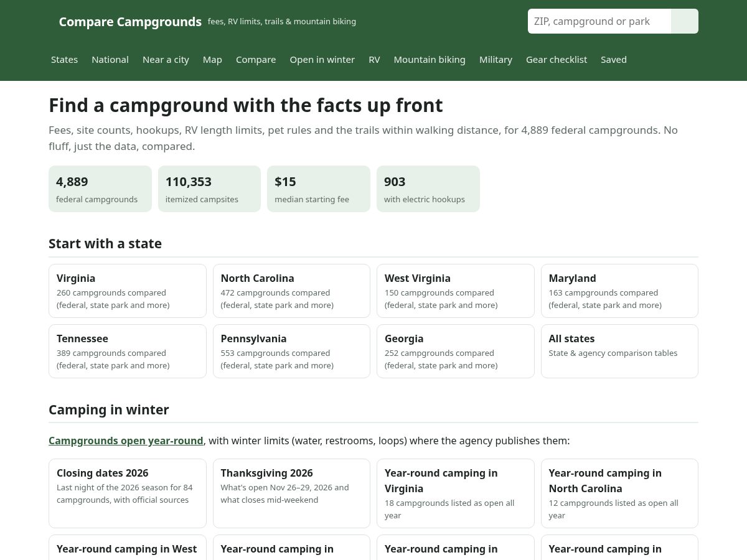The width and height of the screenshot is (747, 560).
Task: Open the Maryland state card
Action: pos(619,291)
